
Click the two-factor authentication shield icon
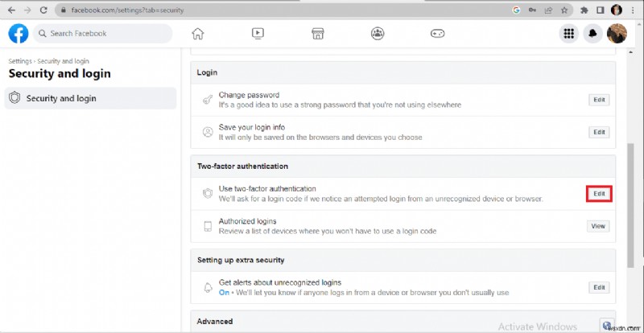pos(208,193)
